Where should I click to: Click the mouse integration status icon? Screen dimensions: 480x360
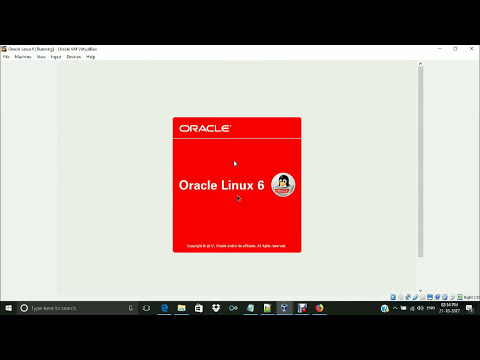(452, 297)
